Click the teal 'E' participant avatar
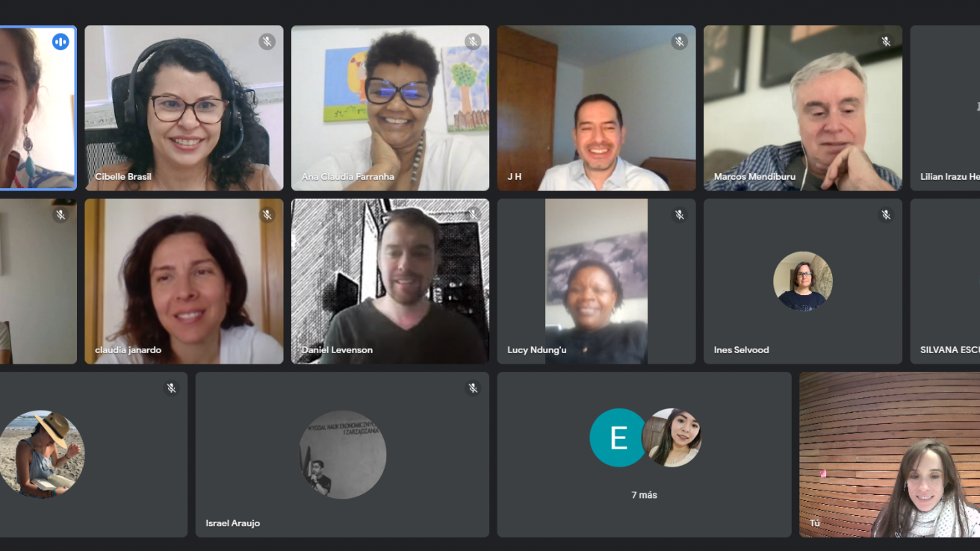 [x=618, y=438]
